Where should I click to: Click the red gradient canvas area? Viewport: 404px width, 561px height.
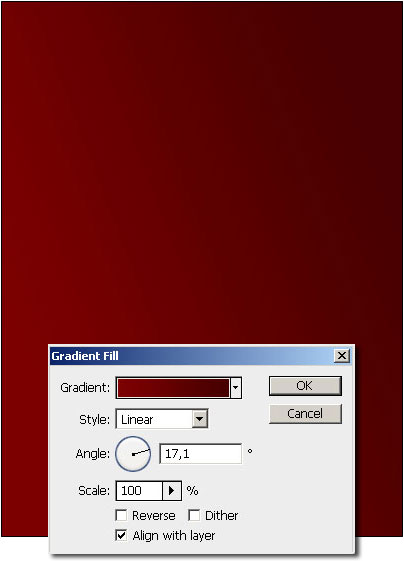pos(202,172)
